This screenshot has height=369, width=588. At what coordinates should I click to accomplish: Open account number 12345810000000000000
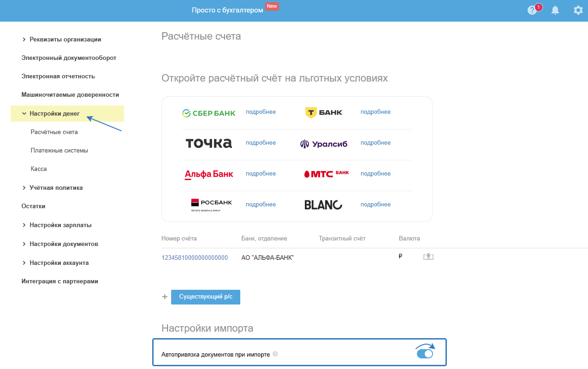(x=195, y=258)
